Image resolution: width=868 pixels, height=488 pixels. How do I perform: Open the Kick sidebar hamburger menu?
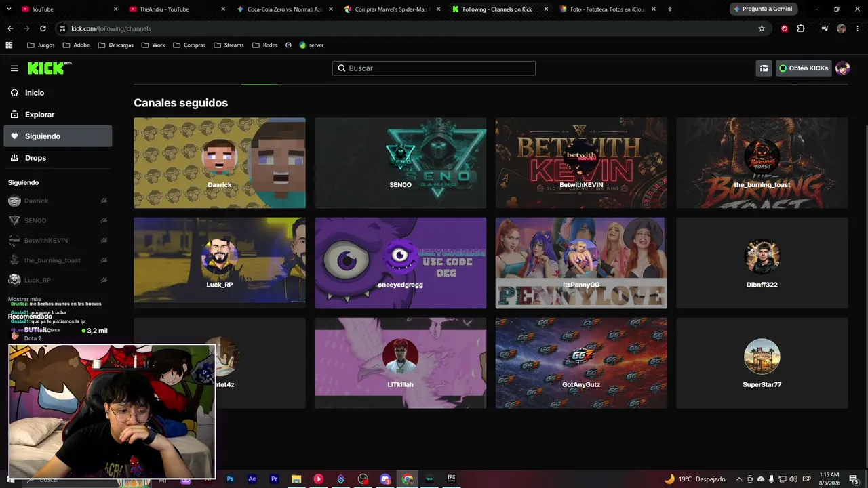[x=14, y=68]
